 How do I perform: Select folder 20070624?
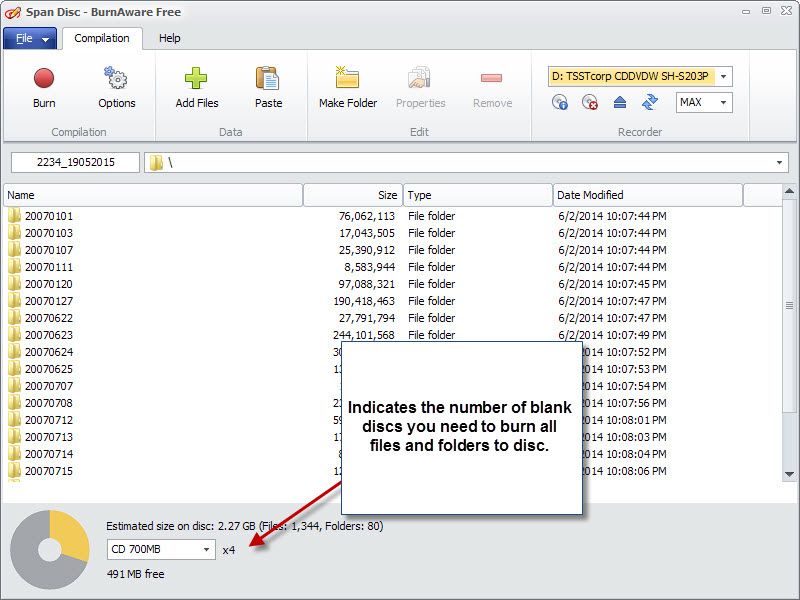(49, 352)
